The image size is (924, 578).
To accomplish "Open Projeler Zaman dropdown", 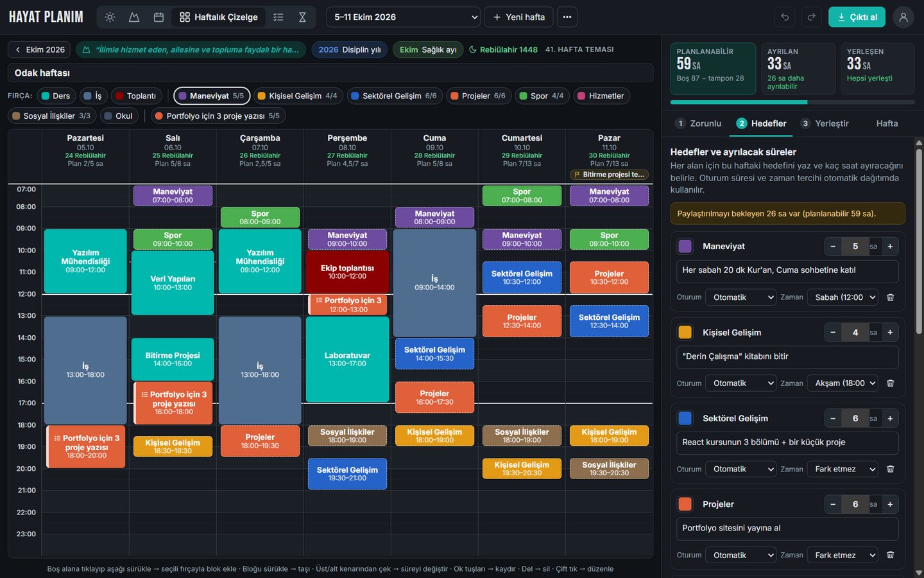I will pyautogui.click(x=843, y=556).
